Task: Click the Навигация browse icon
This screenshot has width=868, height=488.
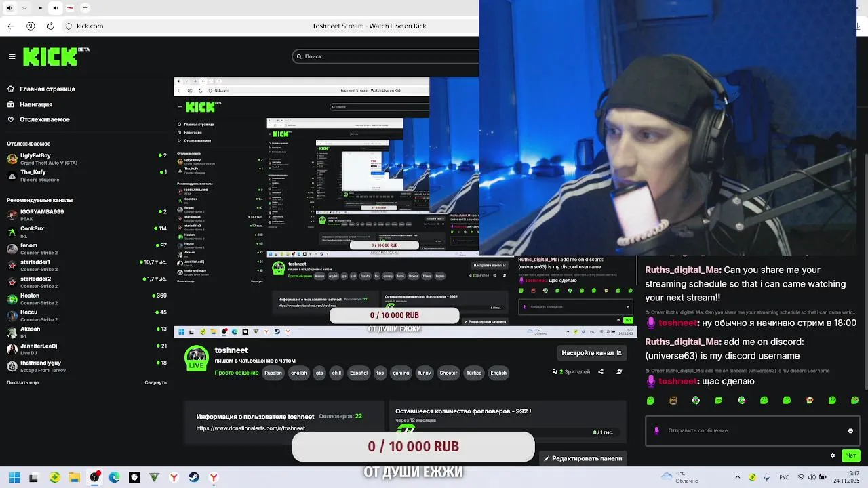Action: [x=11, y=104]
